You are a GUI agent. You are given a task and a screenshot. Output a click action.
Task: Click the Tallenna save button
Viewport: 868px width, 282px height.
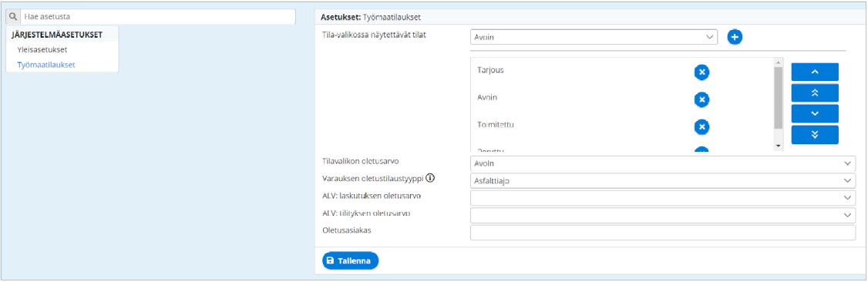click(x=351, y=261)
